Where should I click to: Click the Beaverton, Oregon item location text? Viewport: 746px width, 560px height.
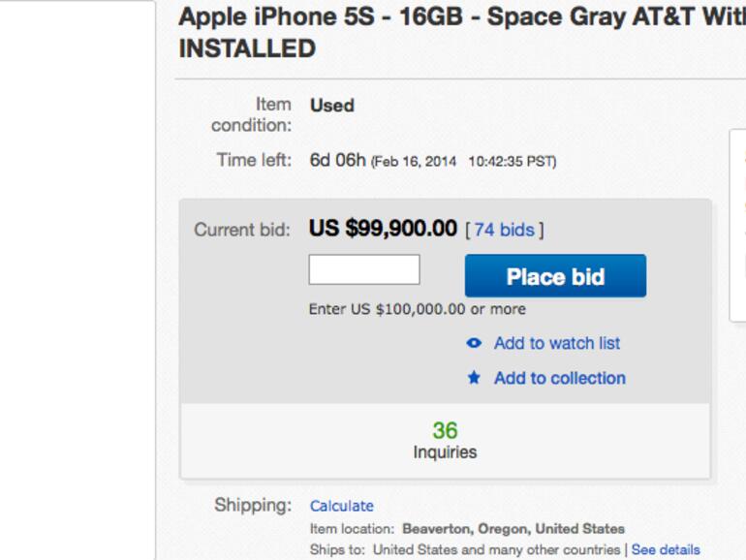(513, 529)
